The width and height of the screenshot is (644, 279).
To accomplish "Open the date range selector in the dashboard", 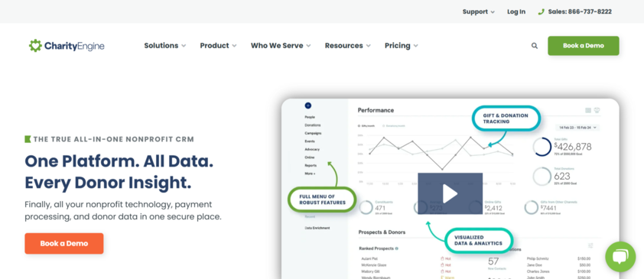I will coord(577,128).
